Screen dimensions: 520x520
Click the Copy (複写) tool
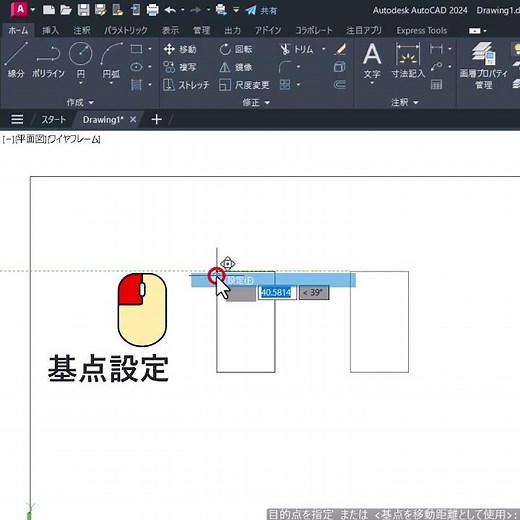180,67
